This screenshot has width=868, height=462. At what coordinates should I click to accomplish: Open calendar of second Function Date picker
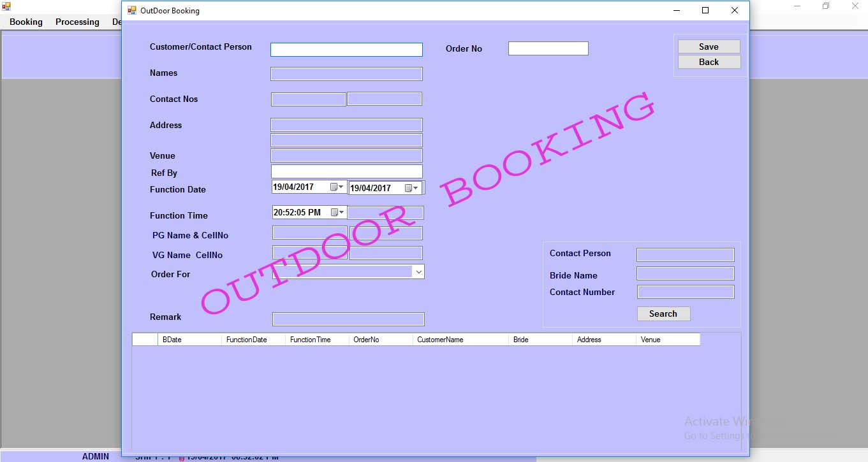coord(412,188)
